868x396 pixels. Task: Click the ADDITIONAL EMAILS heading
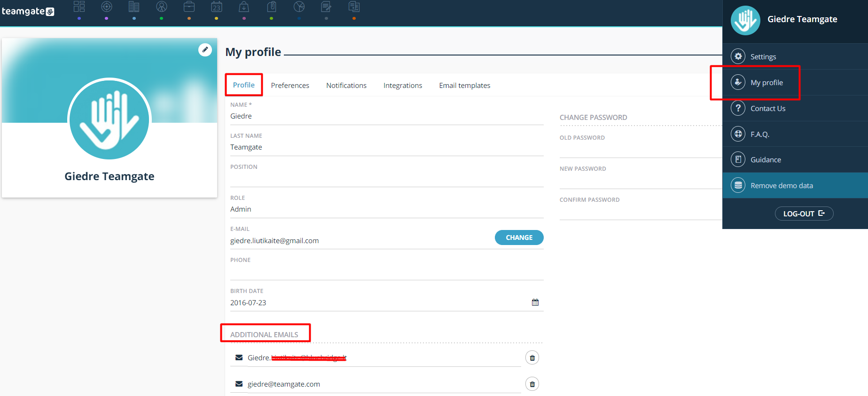pos(264,335)
